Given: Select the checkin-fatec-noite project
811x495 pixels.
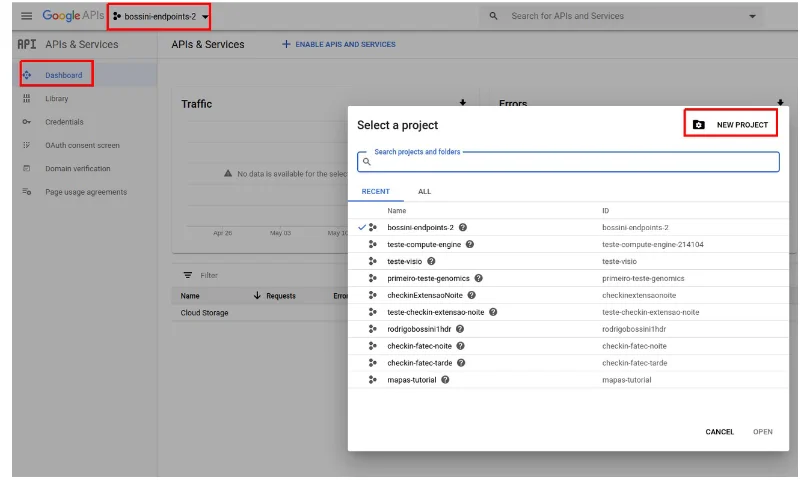Looking at the screenshot, I should tap(568, 346).
